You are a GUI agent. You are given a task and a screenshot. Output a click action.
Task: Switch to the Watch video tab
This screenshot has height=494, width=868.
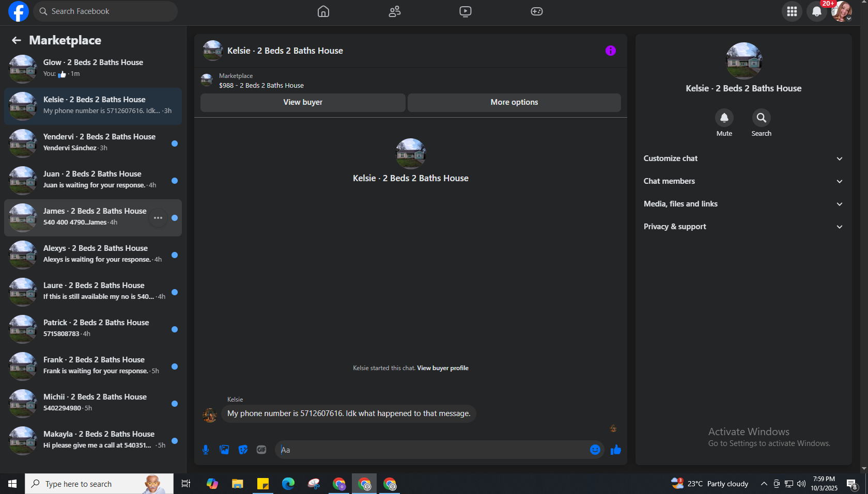[x=466, y=11]
